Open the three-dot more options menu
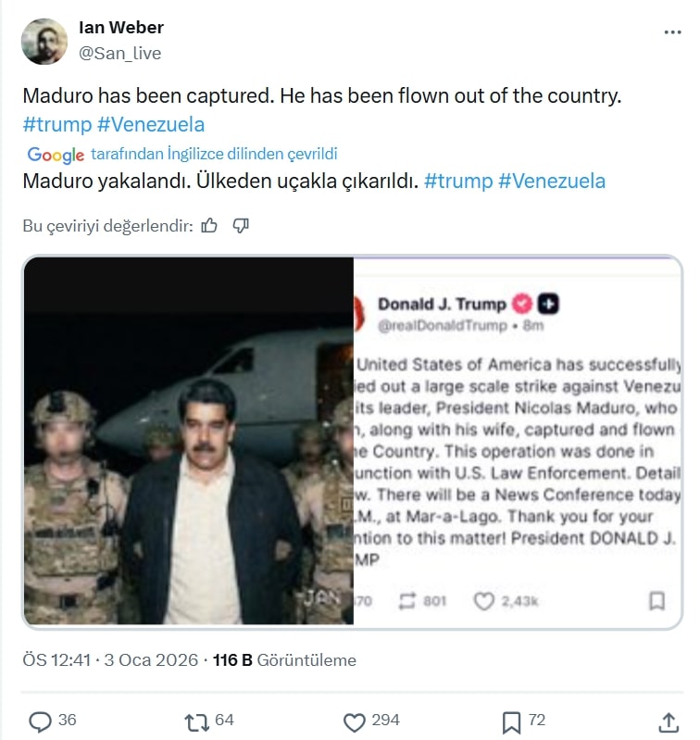This screenshot has width=700, height=740. pos(672,31)
